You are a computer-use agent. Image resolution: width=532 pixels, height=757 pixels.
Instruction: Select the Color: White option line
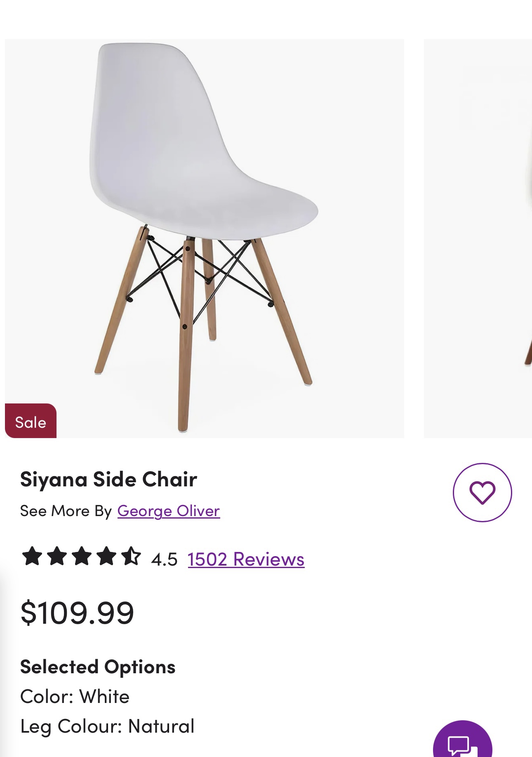click(x=75, y=697)
